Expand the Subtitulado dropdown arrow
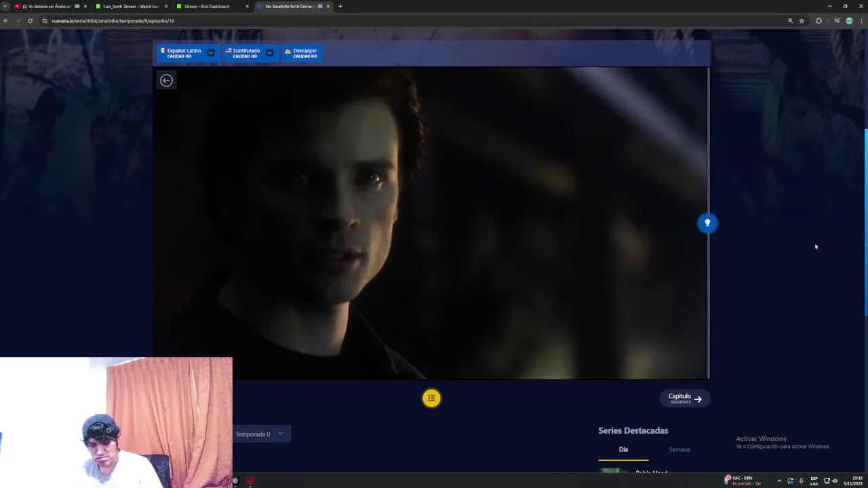Screen dimensions: 868x488 tap(269, 53)
